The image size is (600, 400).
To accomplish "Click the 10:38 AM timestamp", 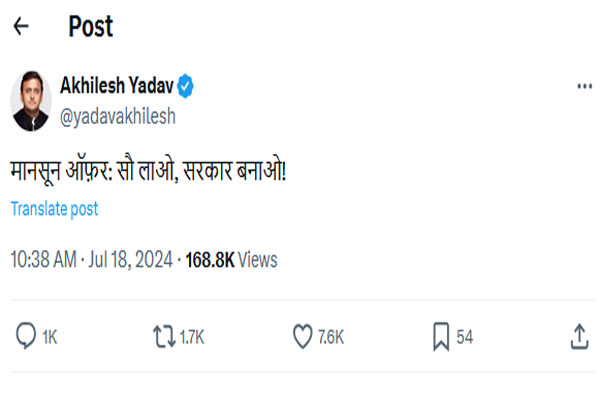I will pos(43,260).
